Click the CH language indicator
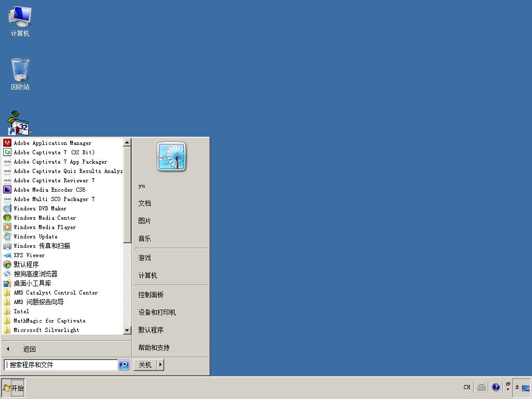 pos(467,387)
